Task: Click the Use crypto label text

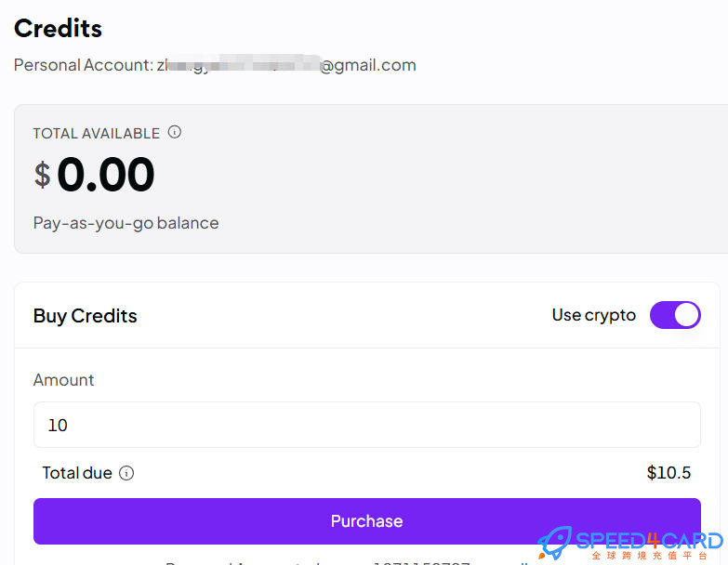Action: (594, 315)
